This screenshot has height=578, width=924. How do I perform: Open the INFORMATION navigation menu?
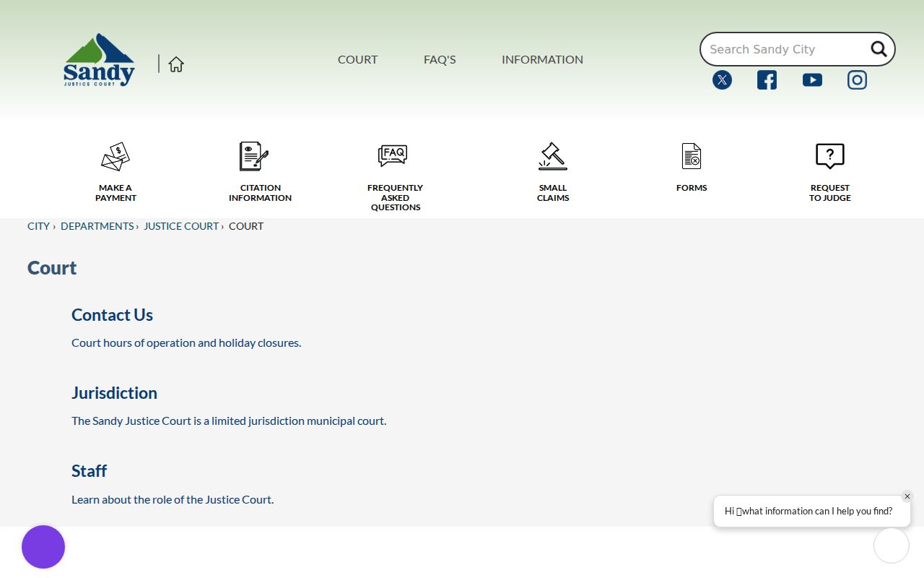click(x=543, y=60)
